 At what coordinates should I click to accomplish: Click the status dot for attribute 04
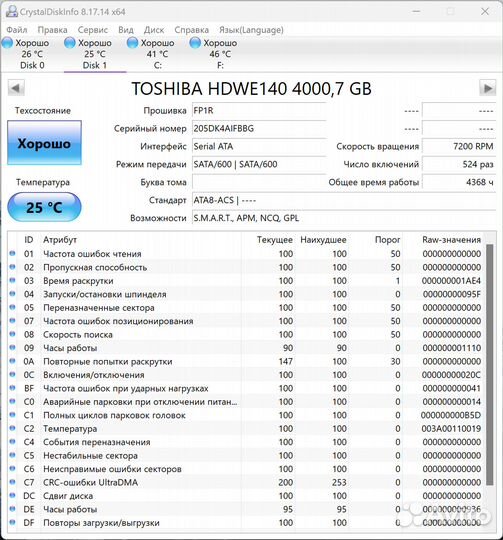[x=12, y=294]
